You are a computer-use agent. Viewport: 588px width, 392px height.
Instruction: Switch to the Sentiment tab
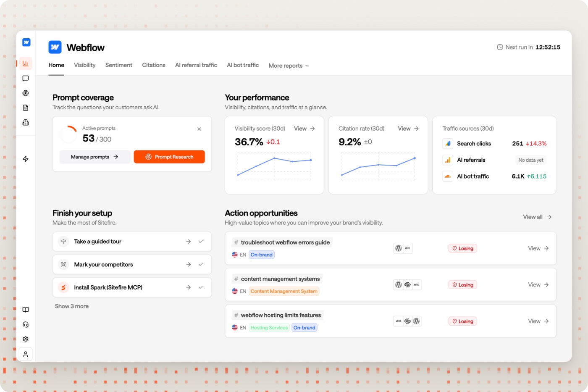119,65
